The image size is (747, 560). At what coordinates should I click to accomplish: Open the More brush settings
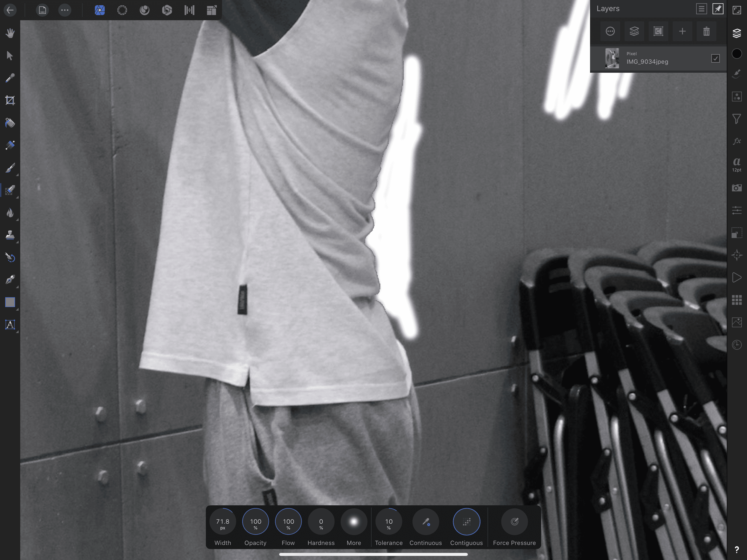click(354, 521)
